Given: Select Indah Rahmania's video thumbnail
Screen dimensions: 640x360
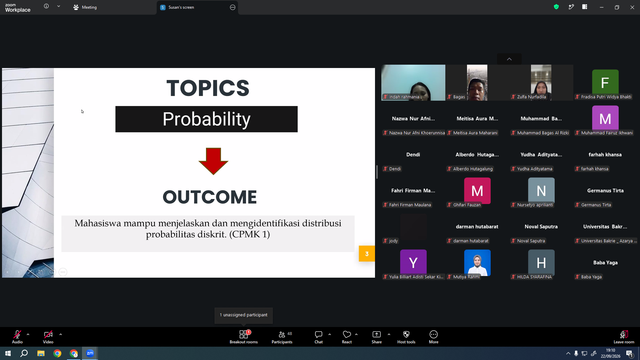Looking at the screenshot, I should (x=413, y=82).
